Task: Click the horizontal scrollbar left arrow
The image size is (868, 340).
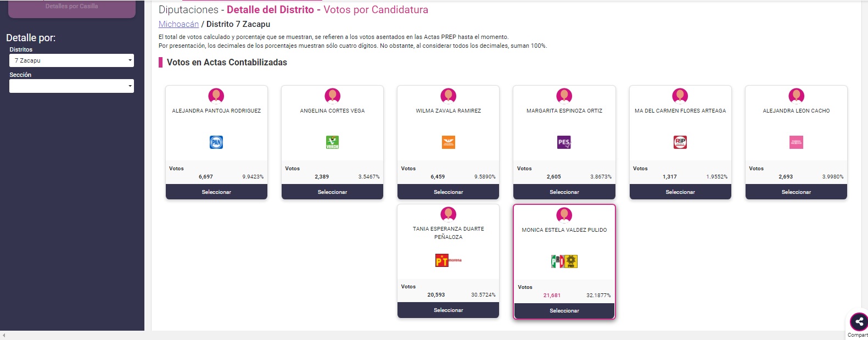Action: (x=4, y=335)
